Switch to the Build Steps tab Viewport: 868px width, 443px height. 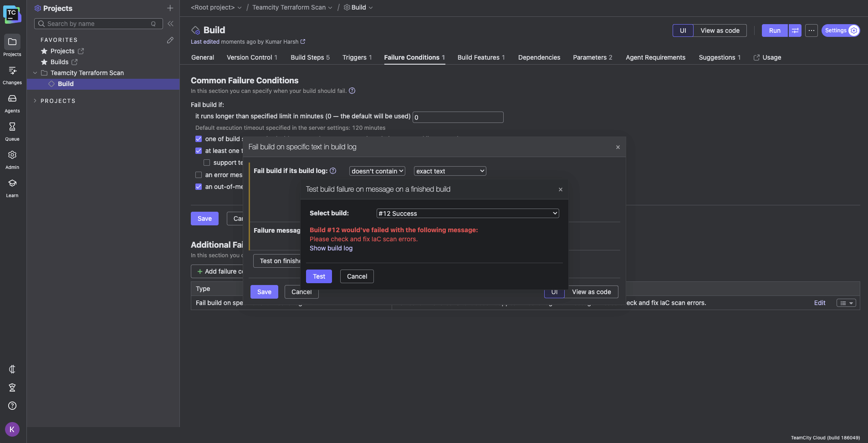pos(310,57)
